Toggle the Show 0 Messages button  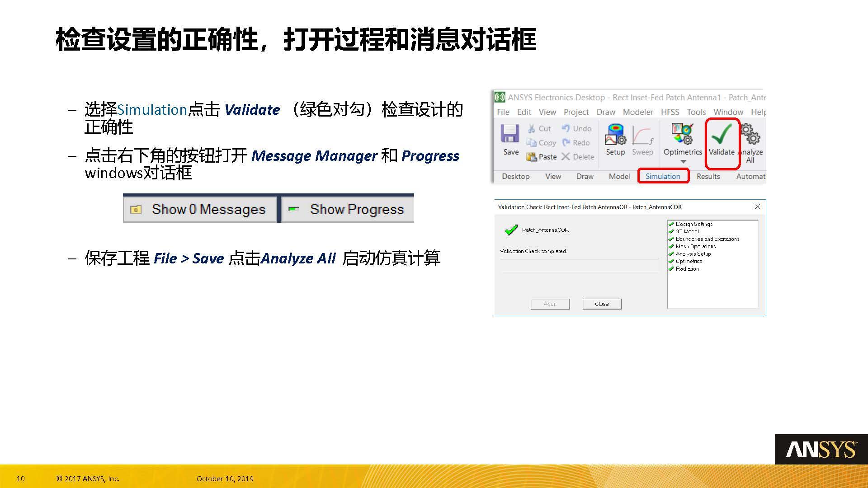pos(200,209)
